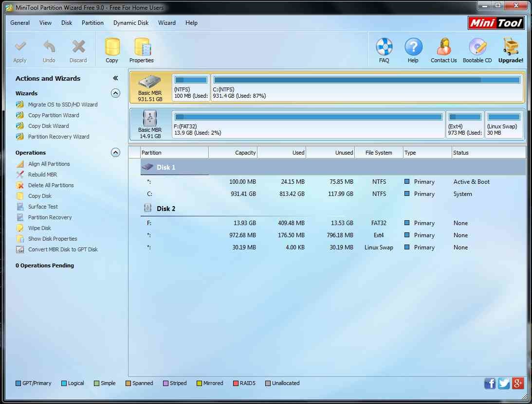Select the F: FAT32 partition row

(x=333, y=223)
